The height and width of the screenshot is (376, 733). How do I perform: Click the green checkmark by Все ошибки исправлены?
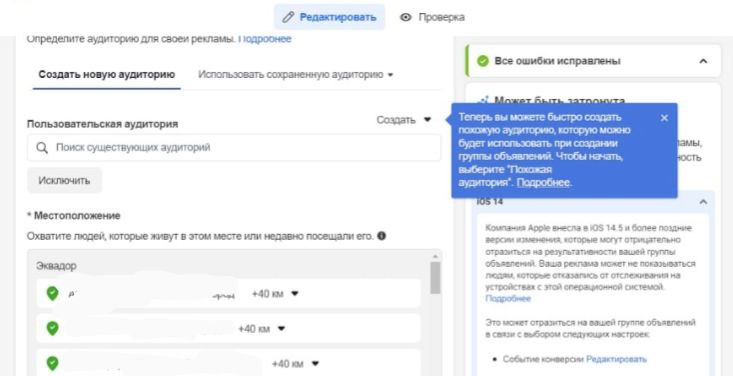point(482,61)
